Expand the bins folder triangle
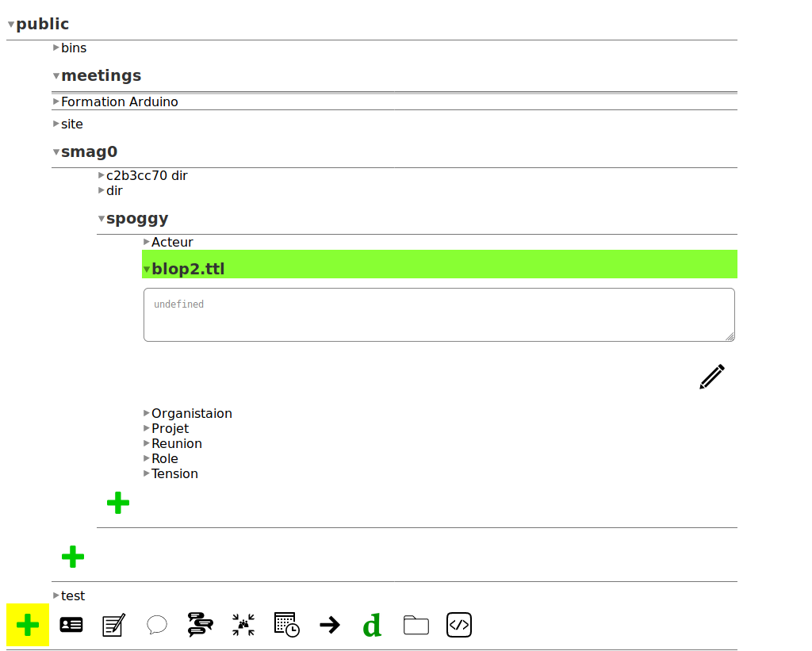Screen dimensions: 812x651 pos(56,48)
